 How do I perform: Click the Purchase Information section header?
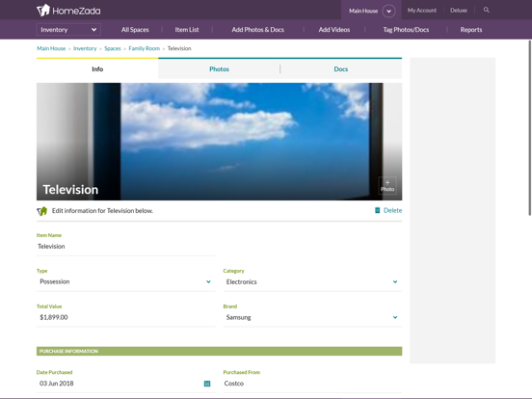point(219,351)
